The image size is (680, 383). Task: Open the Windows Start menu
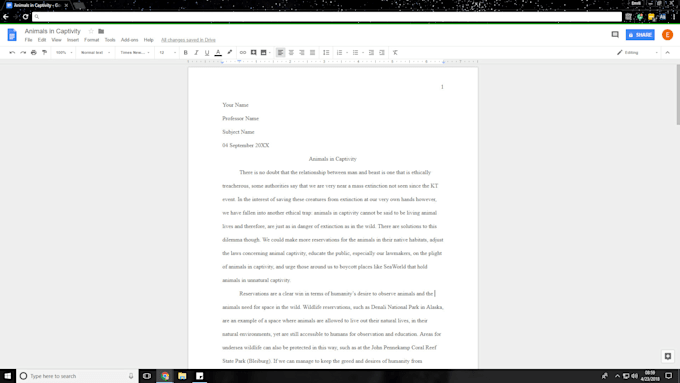pos(8,376)
